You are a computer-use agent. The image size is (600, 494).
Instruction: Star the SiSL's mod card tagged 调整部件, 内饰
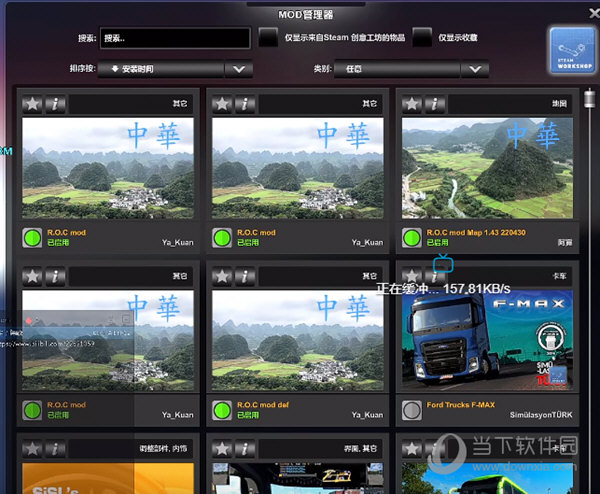click(32, 449)
